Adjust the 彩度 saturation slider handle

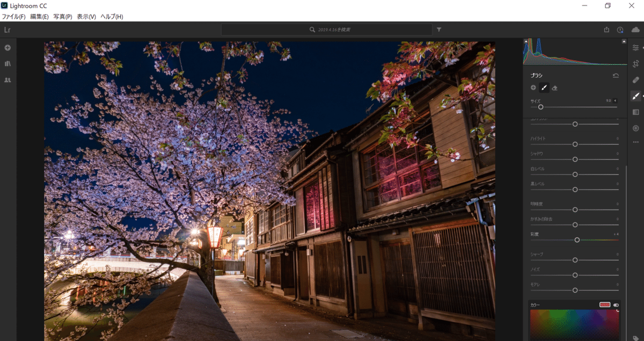coord(577,240)
